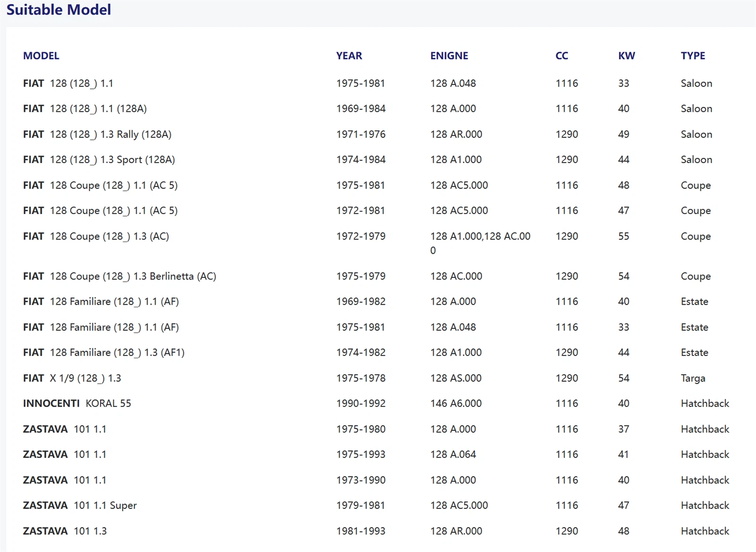Image resolution: width=756 pixels, height=552 pixels.
Task: Click KW value 37
Action: [x=624, y=429]
